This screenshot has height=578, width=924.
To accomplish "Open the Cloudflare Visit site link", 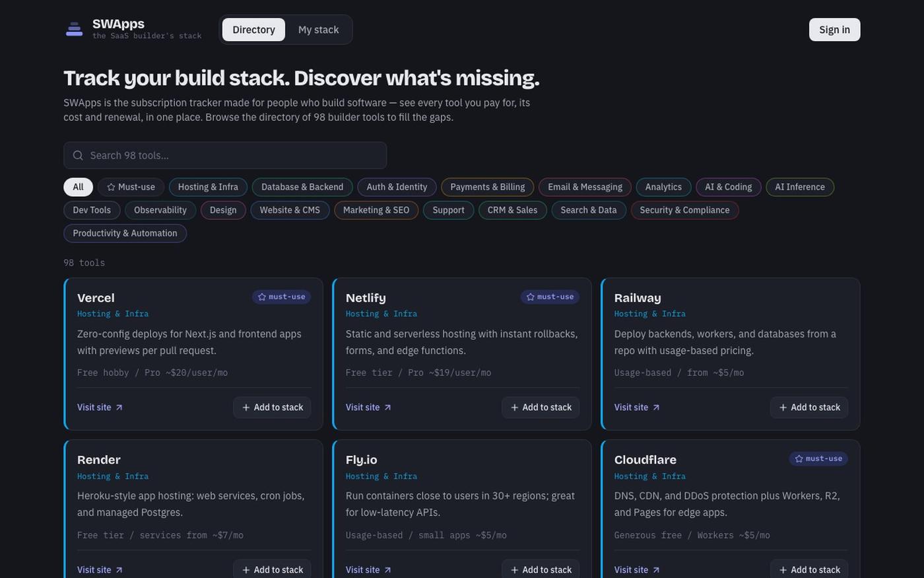I will point(637,570).
